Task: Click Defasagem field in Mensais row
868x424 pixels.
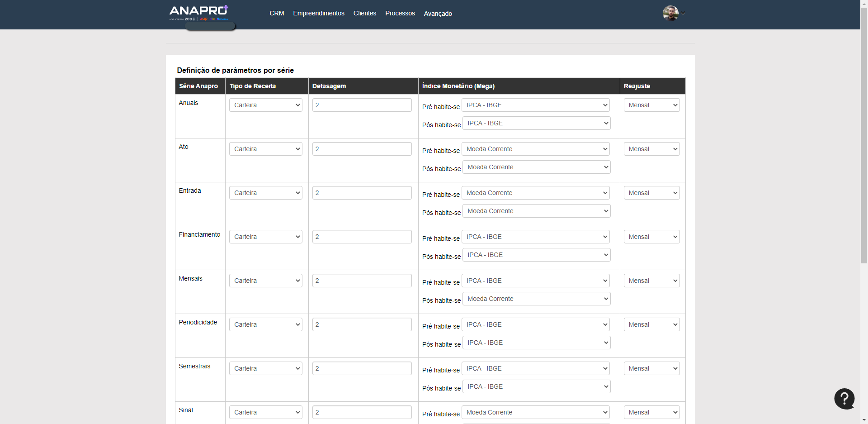Action: point(362,281)
